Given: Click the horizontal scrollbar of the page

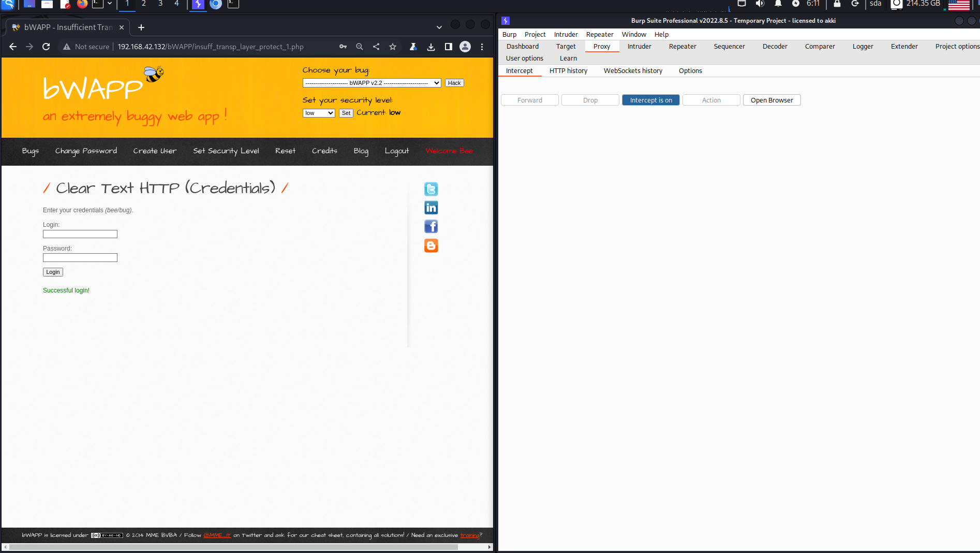Looking at the screenshot, I should tap(233, 547).
